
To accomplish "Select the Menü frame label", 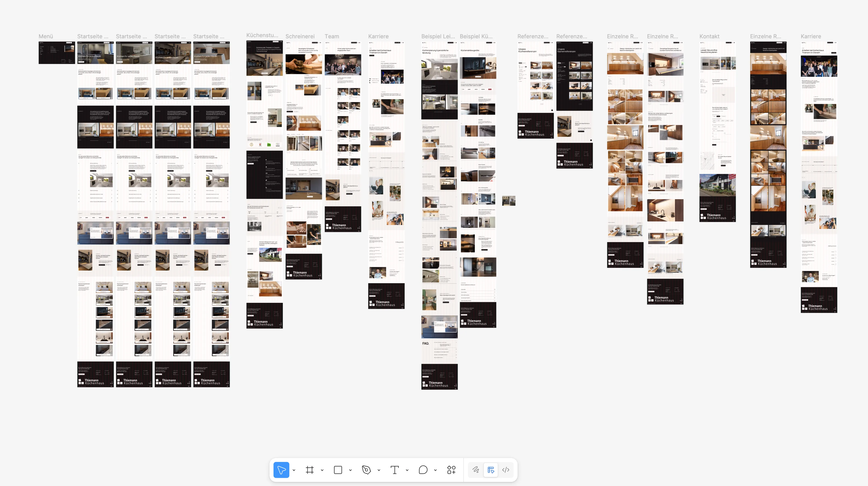I will [46, 36].
